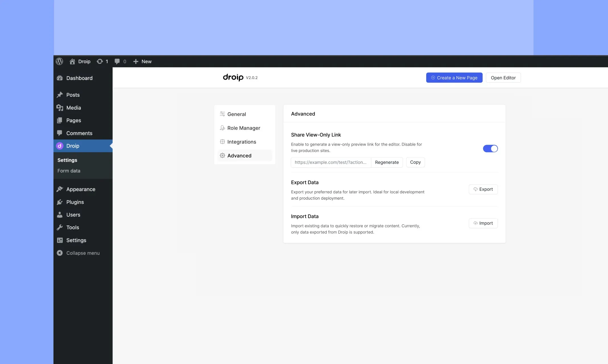Click the Import Data heading
The height and width of the screenshot is (364, 608).
(305, 216)
